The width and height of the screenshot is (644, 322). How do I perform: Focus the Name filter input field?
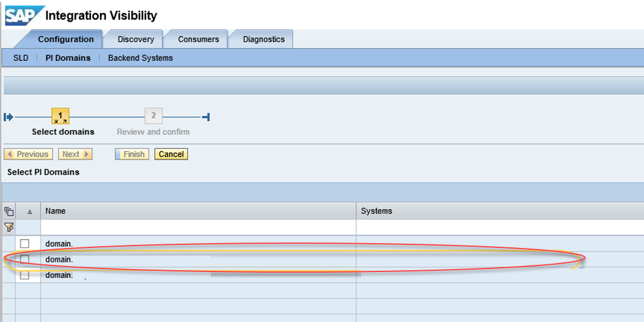[x=199, y=227]
